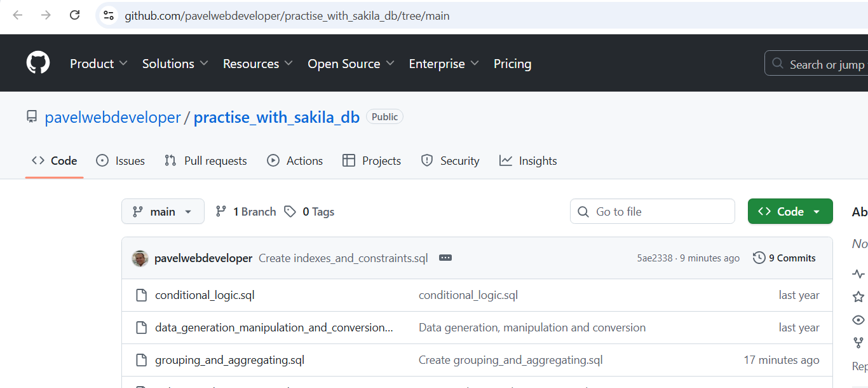Click commit message 'Create grouping_and_aggregating.sql'
Image resolution: width=868 pixels, height=388 pixels.
tap(510, 360)
